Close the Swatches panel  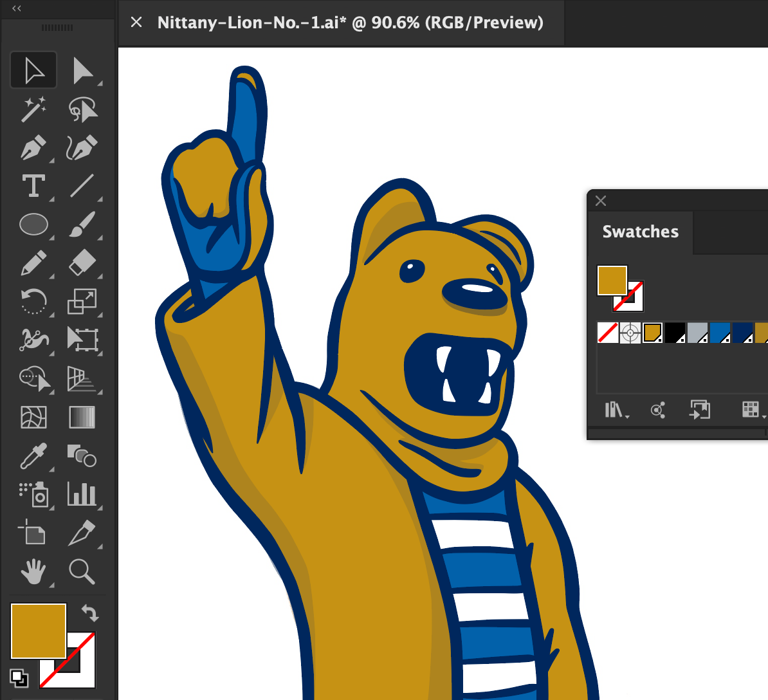pos(601,200)
